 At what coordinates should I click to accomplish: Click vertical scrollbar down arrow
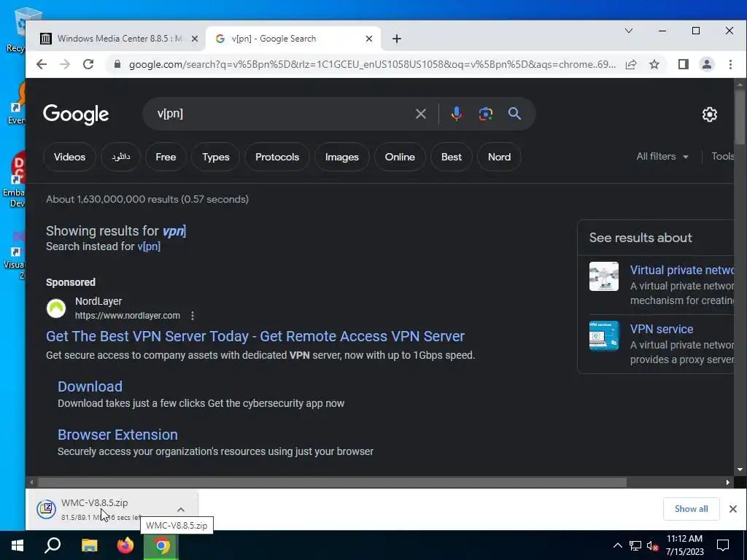click(x=740, y=470)
